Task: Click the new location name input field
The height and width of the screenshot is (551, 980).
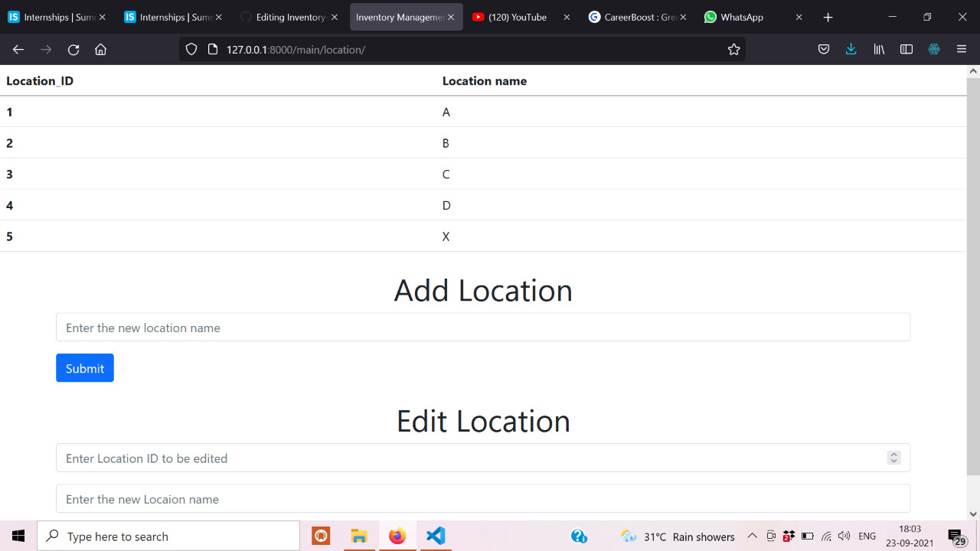Action: pyautogui.click(x=483, y=327)
